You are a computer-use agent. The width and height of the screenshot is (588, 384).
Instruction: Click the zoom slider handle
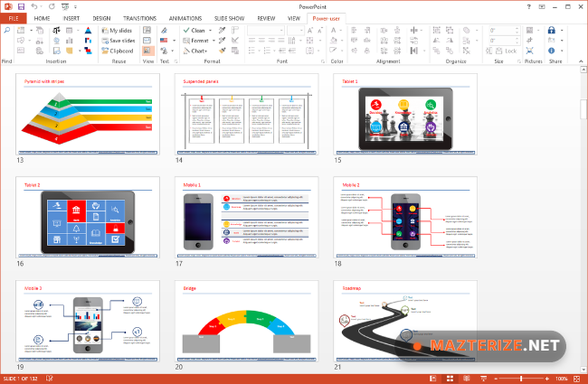click(521, 379)
